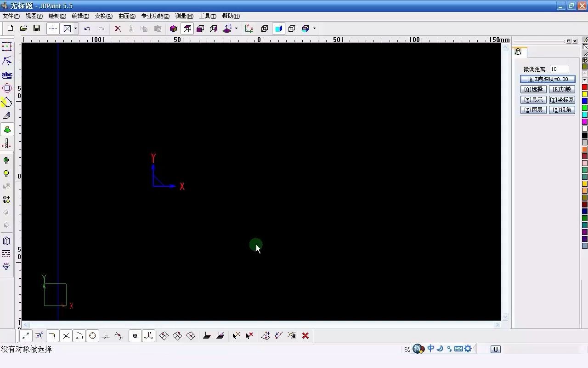
Task: Create a new file with the blank page icon
Action: pos(10,29)
